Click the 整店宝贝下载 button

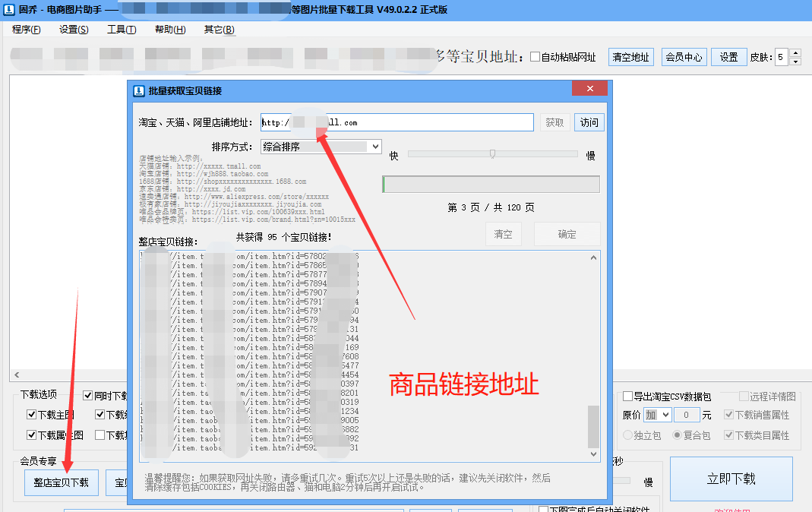[x=60, y=483]
